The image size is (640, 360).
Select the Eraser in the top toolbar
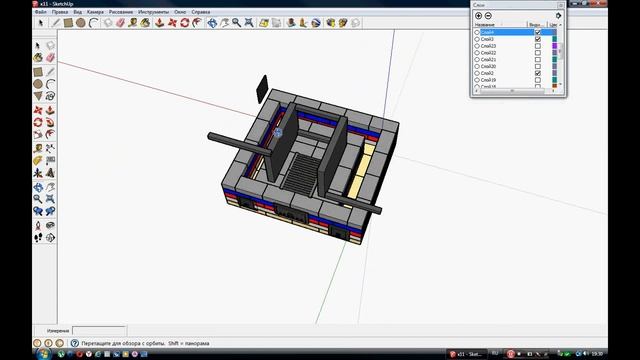(x=120, y=23)
